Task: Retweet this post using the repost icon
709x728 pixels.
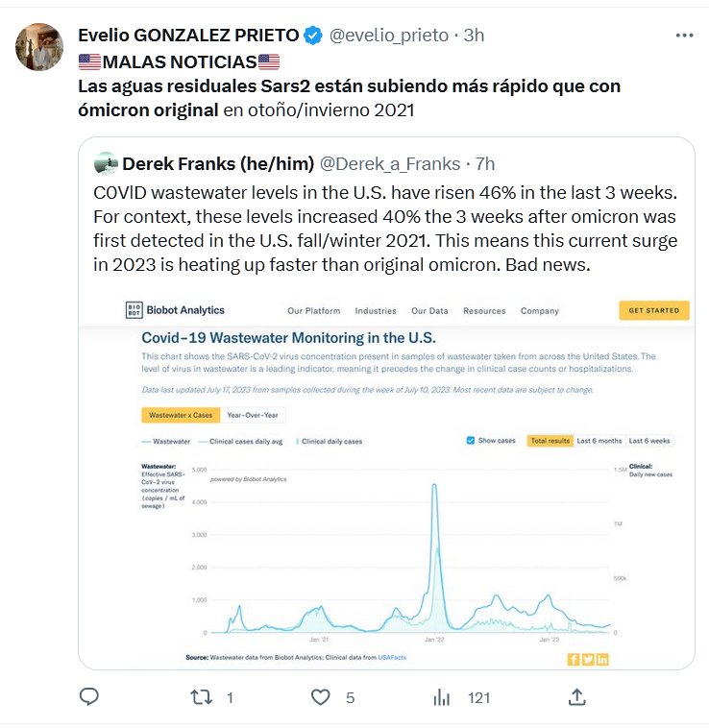Action: click(x=202, y=697)
